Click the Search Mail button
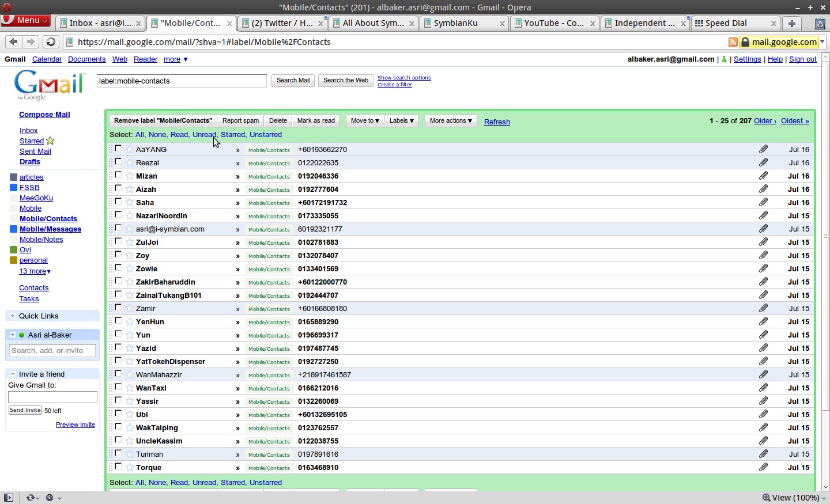The width and height of the screenshot is (830, 504). click(x=293, y=81)
